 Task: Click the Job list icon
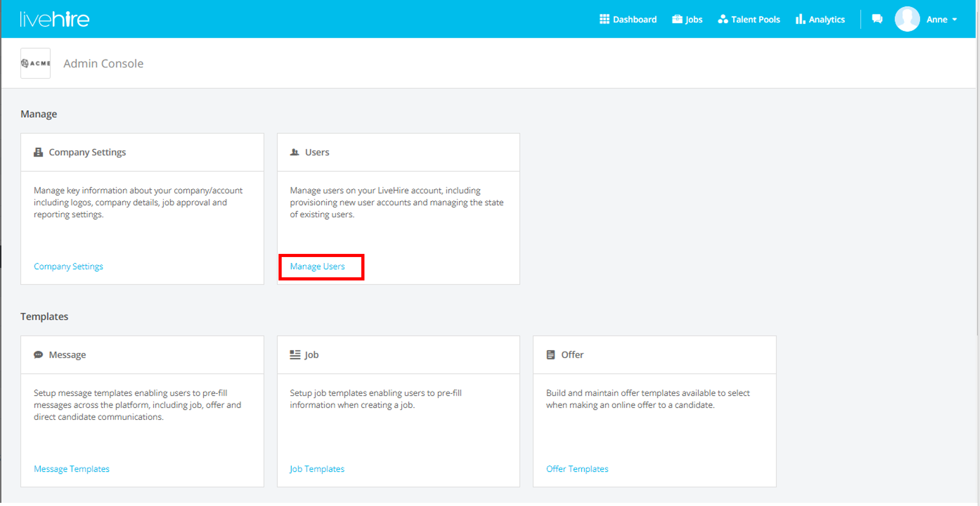295,355
